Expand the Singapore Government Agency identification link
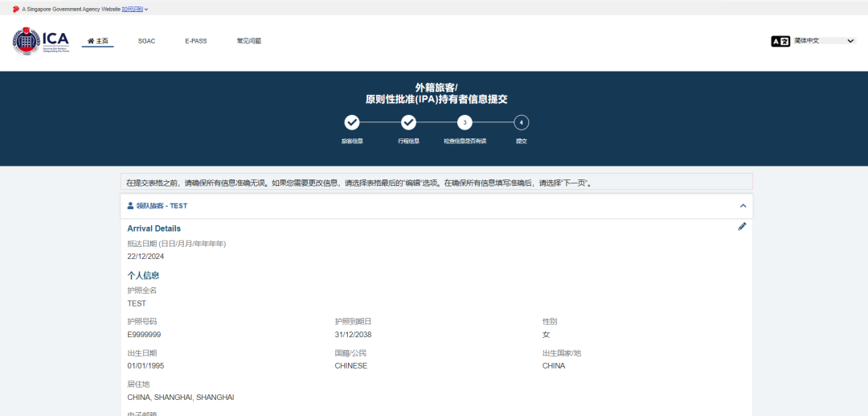 tap(135, 10)
